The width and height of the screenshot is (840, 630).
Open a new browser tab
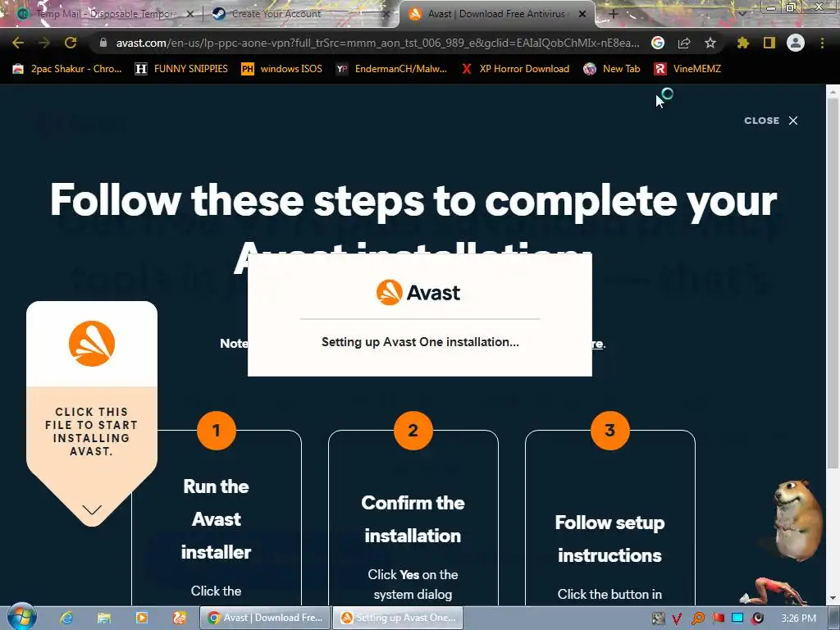click(x=614, y=14)
